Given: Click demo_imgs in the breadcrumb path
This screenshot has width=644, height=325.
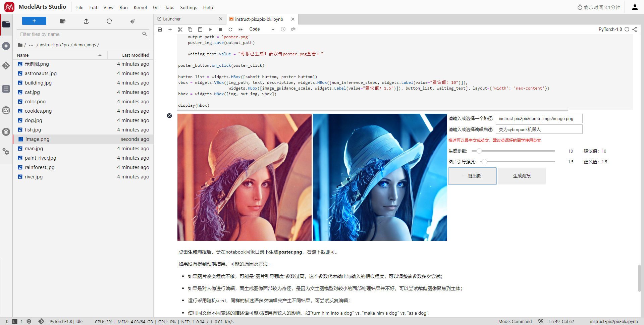Looking at the screenshot, I should [85, 45].
